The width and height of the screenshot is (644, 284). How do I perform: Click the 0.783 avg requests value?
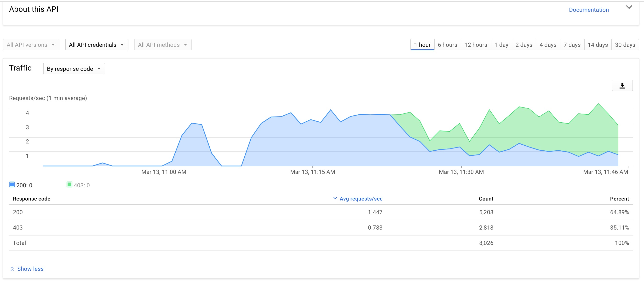pos(375,227)
